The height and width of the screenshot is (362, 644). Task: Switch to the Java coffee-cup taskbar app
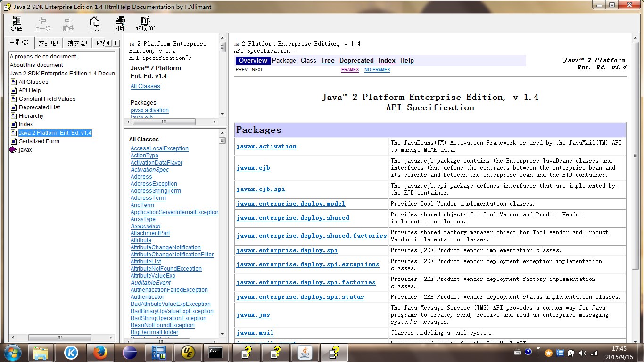(305, 352)
